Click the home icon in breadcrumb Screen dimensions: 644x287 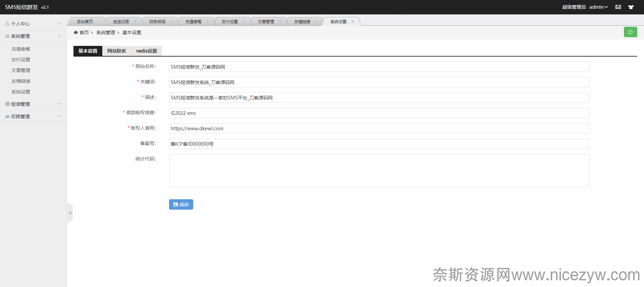76,32
